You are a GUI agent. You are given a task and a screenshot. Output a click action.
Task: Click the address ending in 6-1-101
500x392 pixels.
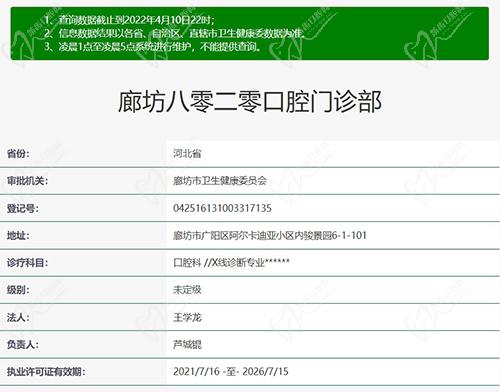click(270, 235)
